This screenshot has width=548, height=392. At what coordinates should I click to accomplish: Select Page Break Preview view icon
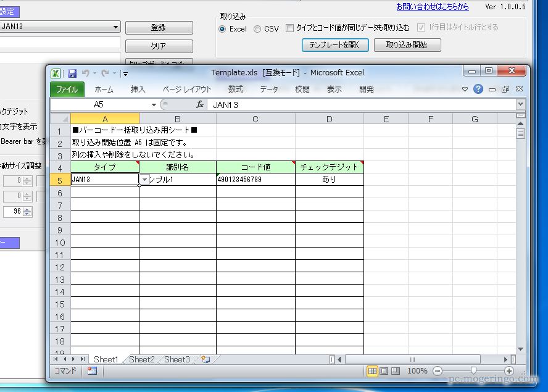[x=395, y=371]
